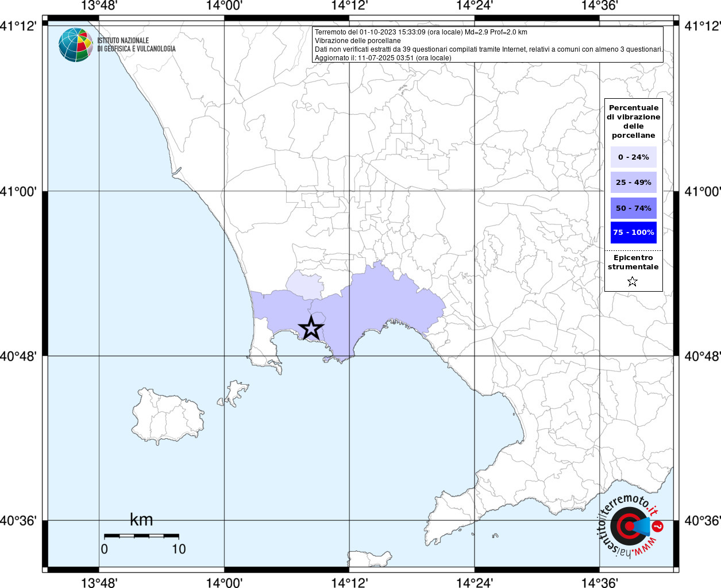Click the km scale bar
The width and height of the screenshot is (721, 588).
coord(141,536)
